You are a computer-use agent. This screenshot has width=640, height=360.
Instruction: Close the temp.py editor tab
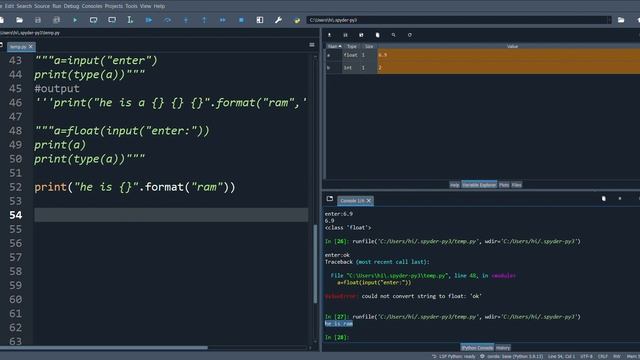point(31,47)
